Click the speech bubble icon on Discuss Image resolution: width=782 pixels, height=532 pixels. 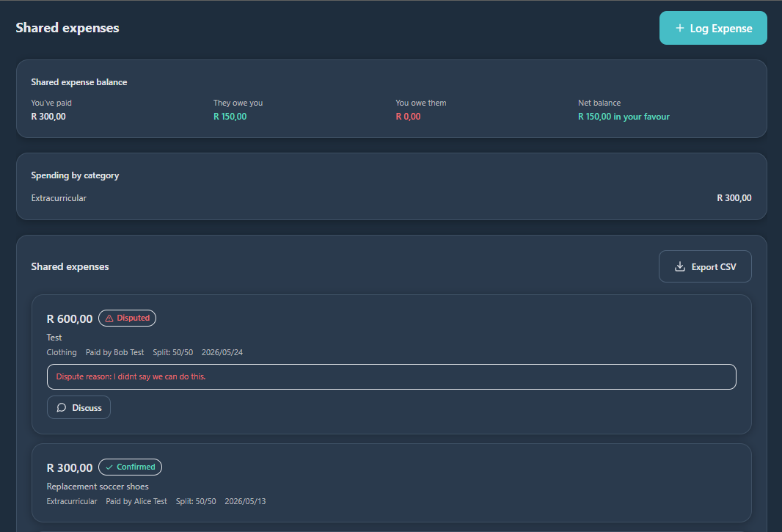[62, 408]
